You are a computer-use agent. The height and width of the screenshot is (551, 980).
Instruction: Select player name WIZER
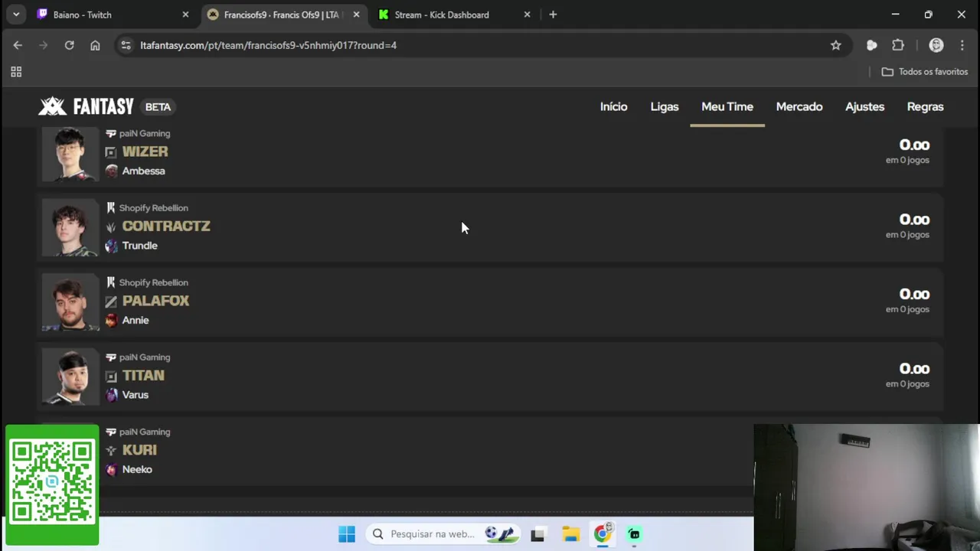tap(145, 152)
